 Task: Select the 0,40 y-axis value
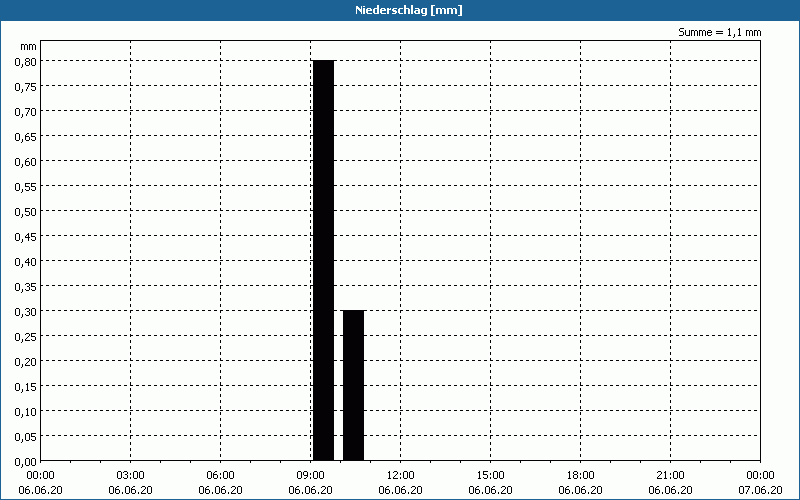point(26,262)
